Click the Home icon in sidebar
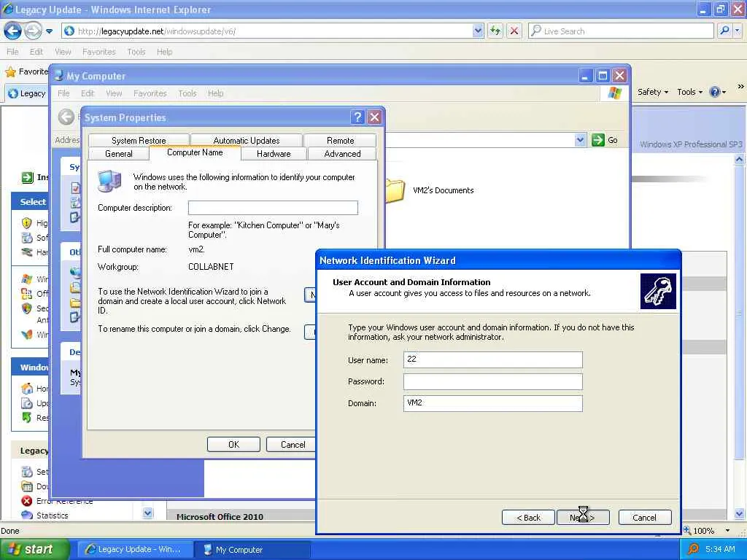The image size is (747, 560). click(27, 389)
